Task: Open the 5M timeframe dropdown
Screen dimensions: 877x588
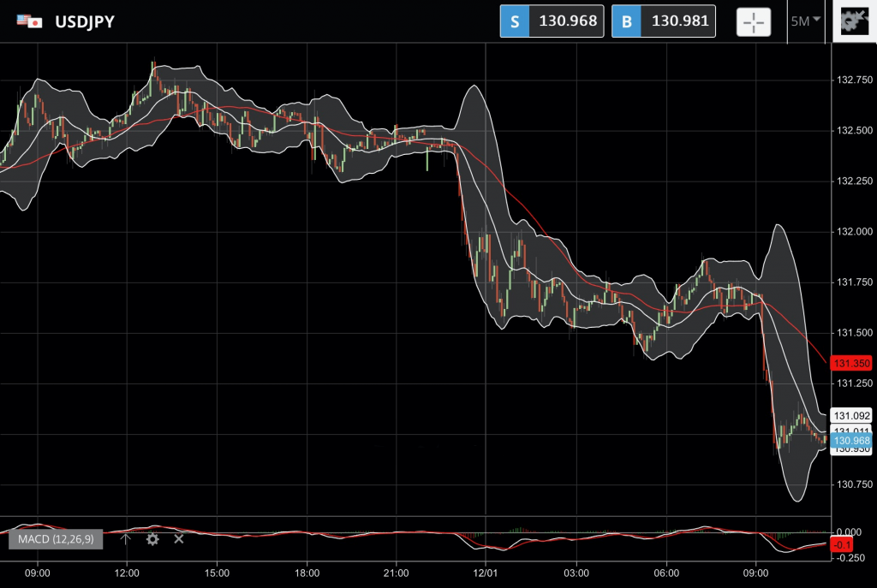Action: point(805,21)
